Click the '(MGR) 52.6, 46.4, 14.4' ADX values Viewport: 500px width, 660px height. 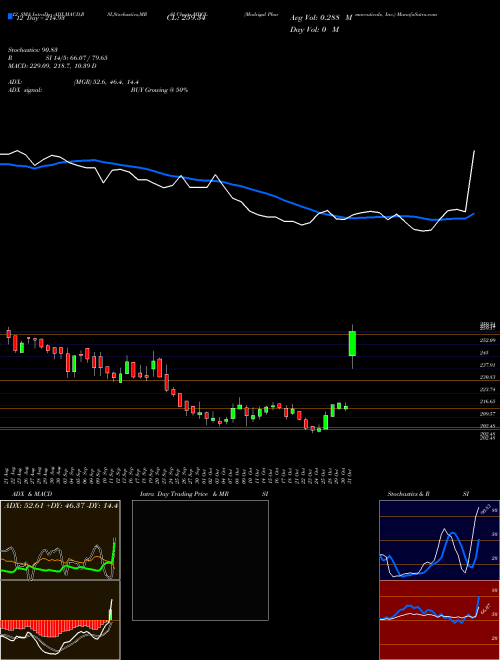pyautogui.click(x=106, y=82)
